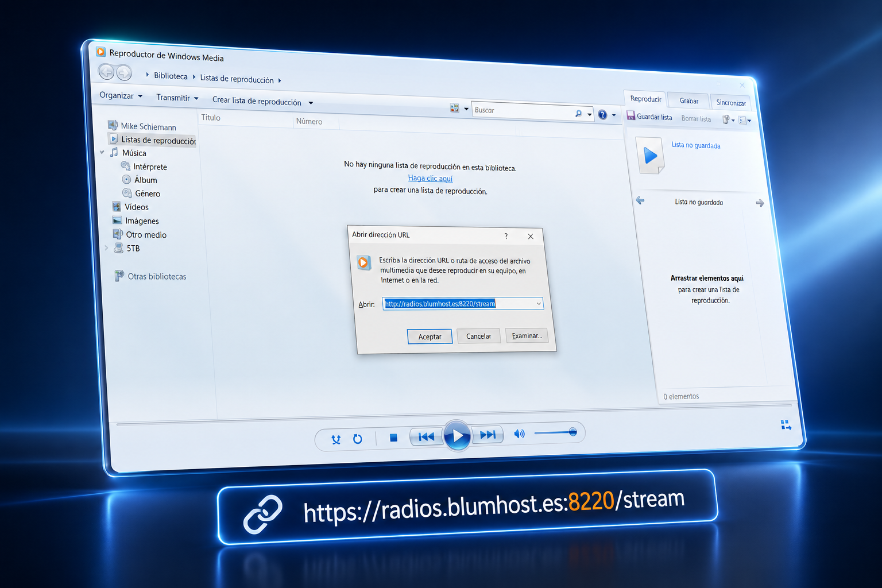882x588 pixels.
Task: Click the Guardar lista disk icon
Action: (630, 115)
